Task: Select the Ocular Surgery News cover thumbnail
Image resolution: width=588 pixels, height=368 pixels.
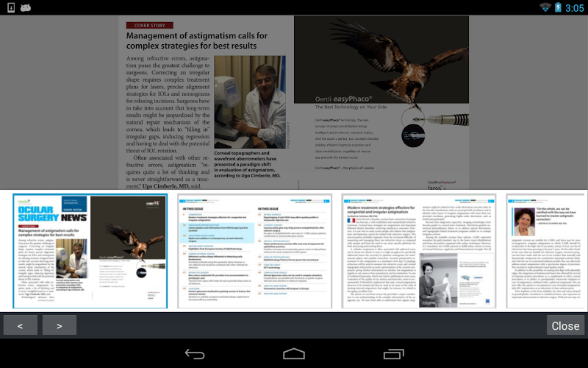Action: tap(90, 251)
